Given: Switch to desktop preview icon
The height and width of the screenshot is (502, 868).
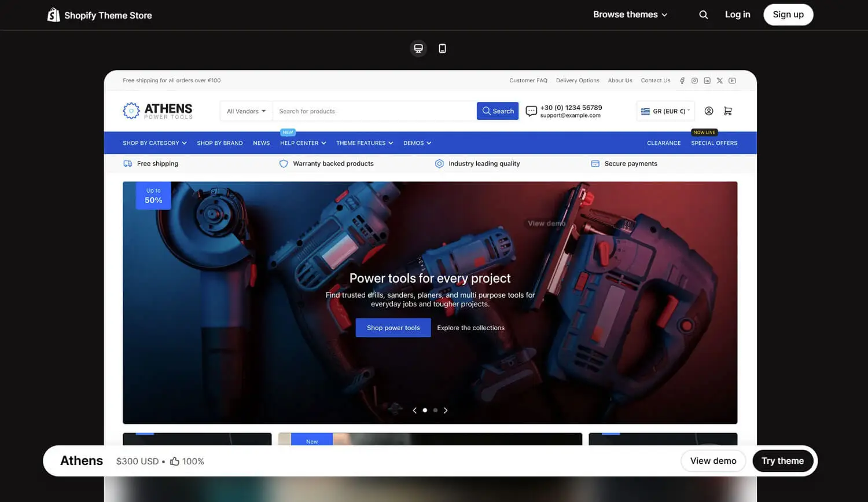Looking at the screenshot, I should 418,49.
